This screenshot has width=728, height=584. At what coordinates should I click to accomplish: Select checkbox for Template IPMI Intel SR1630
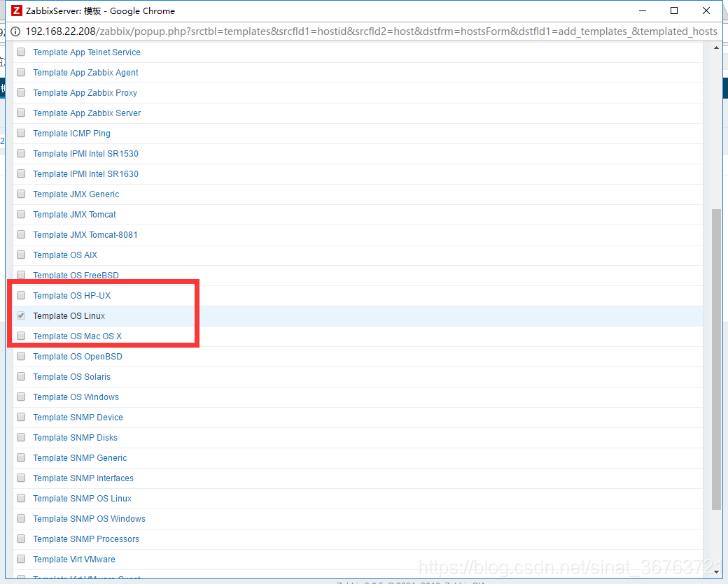pyautogui.click(x=21, y=174)
